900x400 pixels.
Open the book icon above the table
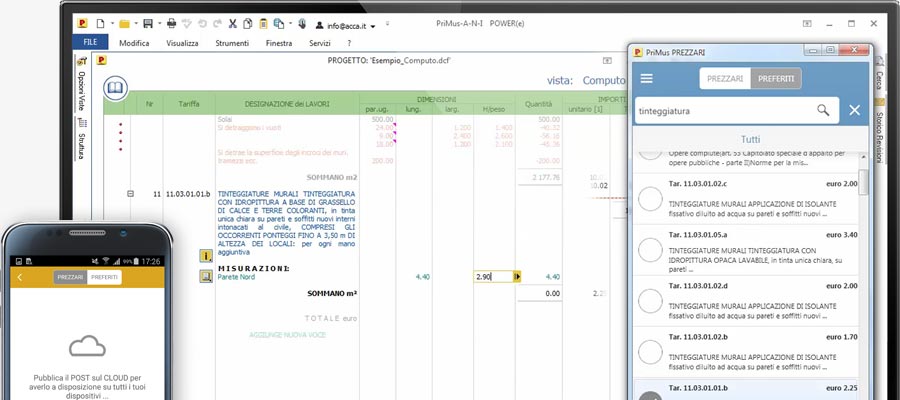pos(115,88)
